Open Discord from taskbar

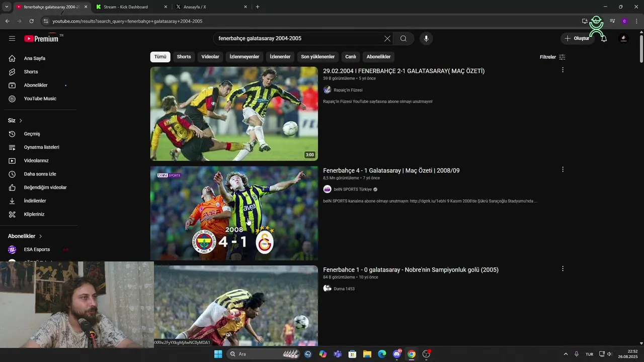pyautogui.click(x=397, y=354)
